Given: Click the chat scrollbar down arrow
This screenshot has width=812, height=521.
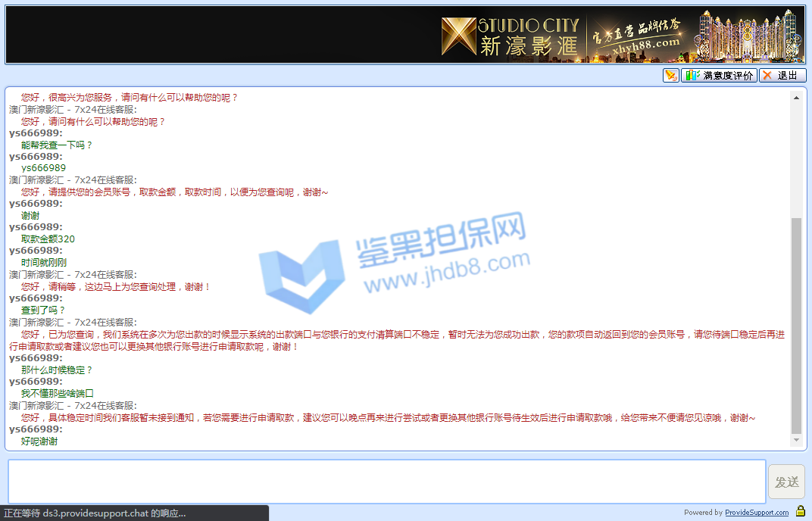Looking at the screenshot, I should click(x=796, y=440).
